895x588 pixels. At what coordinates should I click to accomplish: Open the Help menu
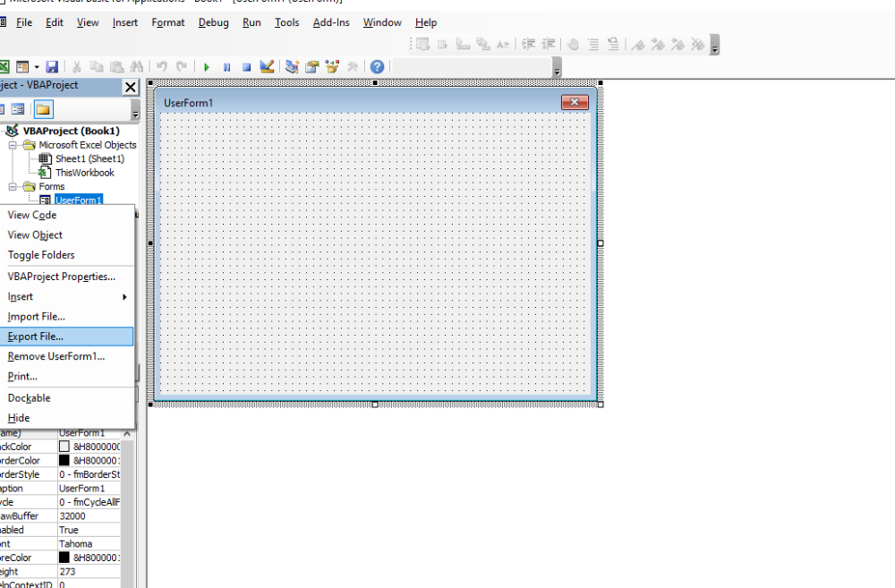(x=426, y=23)
